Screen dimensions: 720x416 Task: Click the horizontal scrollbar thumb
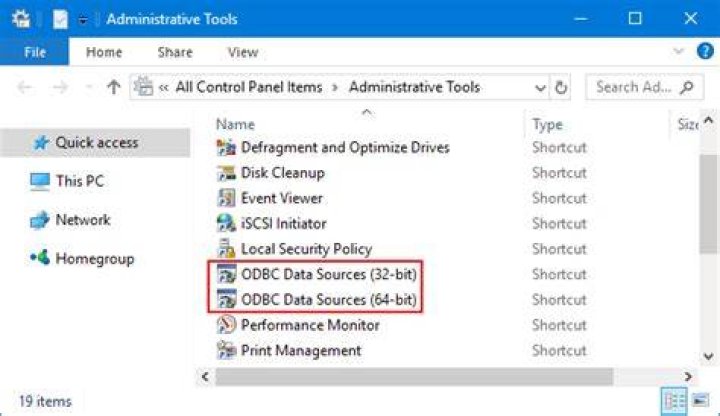coord(414,377)
